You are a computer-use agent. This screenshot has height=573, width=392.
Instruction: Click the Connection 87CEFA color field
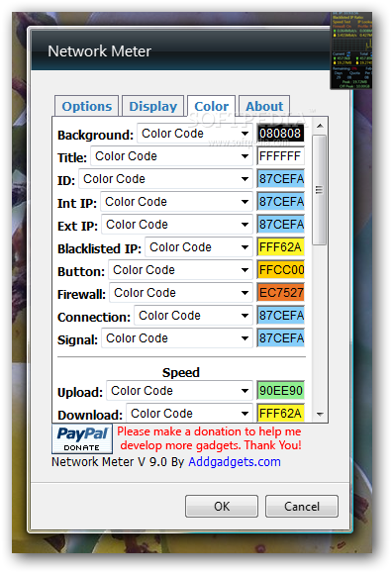point(280,316)
